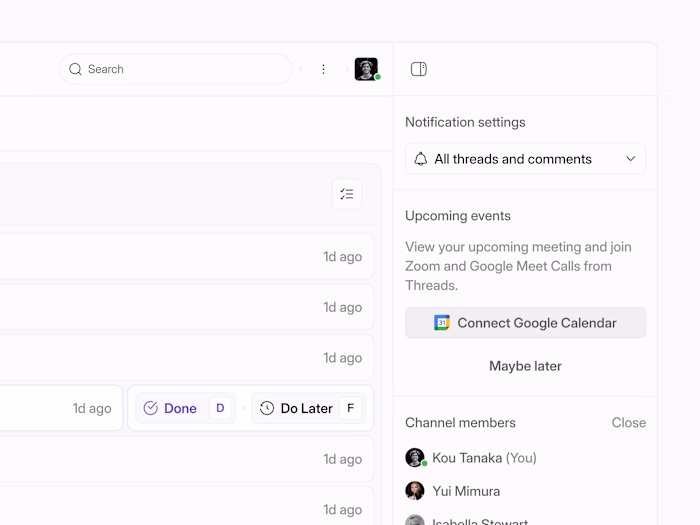Click the Channel members heading
Screen dimensions: 700x525
click(460, 423)
